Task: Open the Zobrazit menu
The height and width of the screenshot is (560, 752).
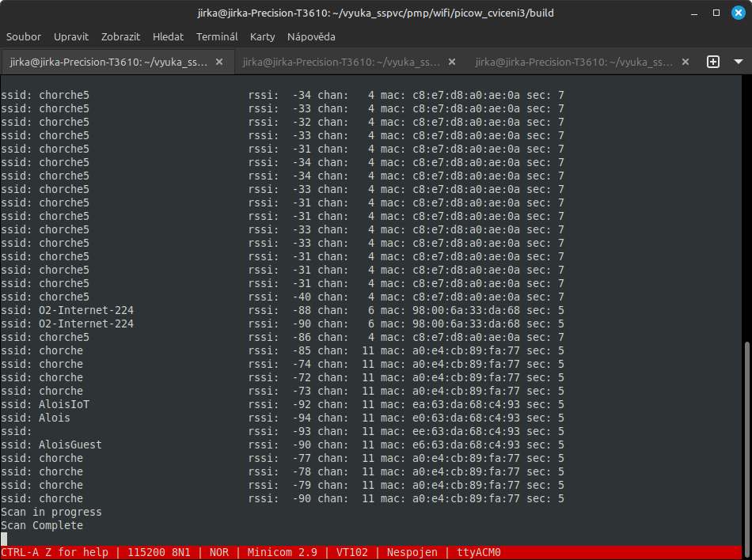Action: click(120, 36)
